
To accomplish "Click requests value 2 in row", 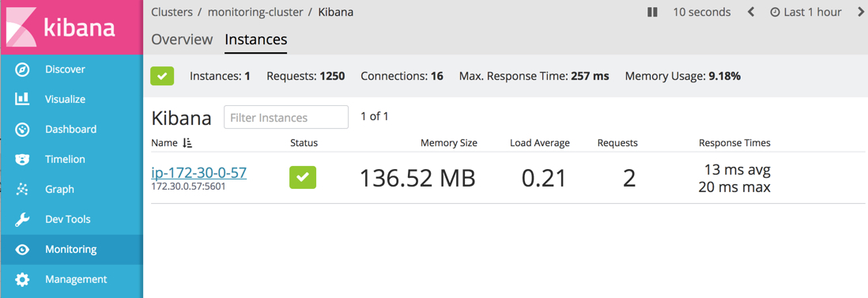I will click(x=628, y=179).
